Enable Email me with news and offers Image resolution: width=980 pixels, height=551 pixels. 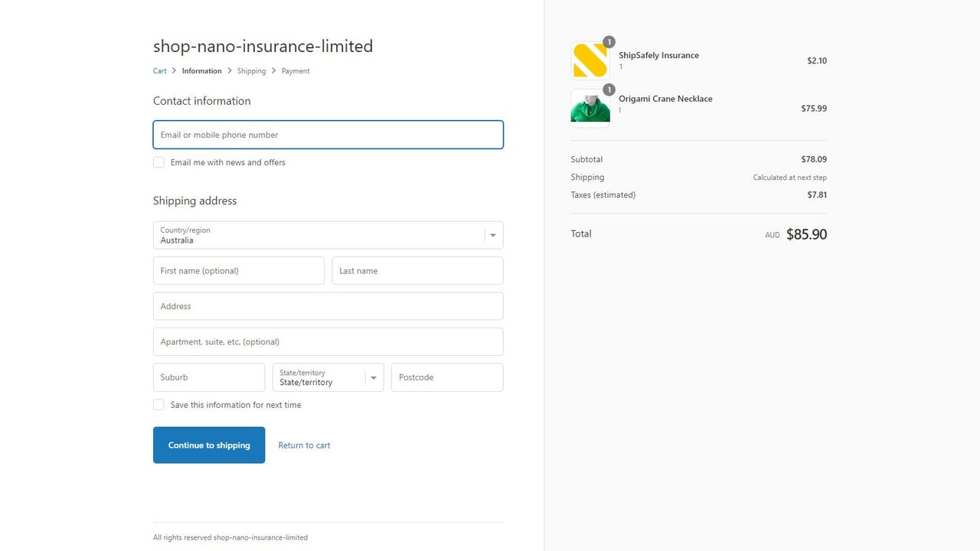click(158, 162)
